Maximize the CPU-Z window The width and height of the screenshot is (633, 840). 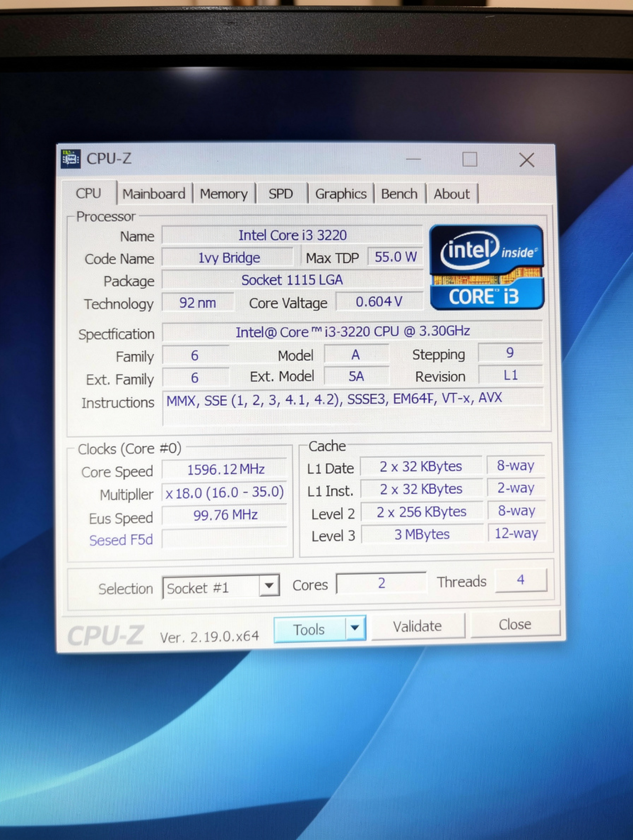(x=469, y=159)
